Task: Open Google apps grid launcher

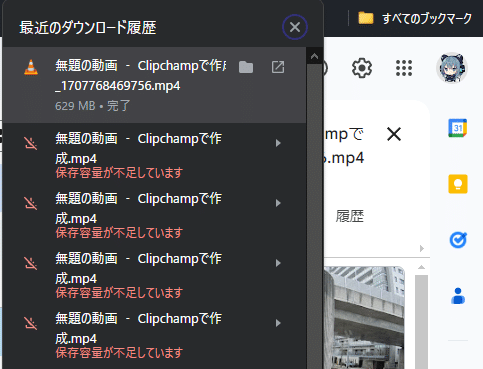Action: click(404, 68)
